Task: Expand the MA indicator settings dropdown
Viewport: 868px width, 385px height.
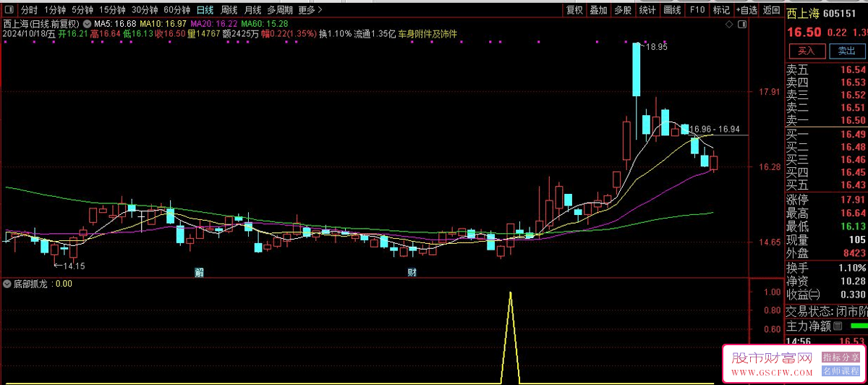Action: 87,24
